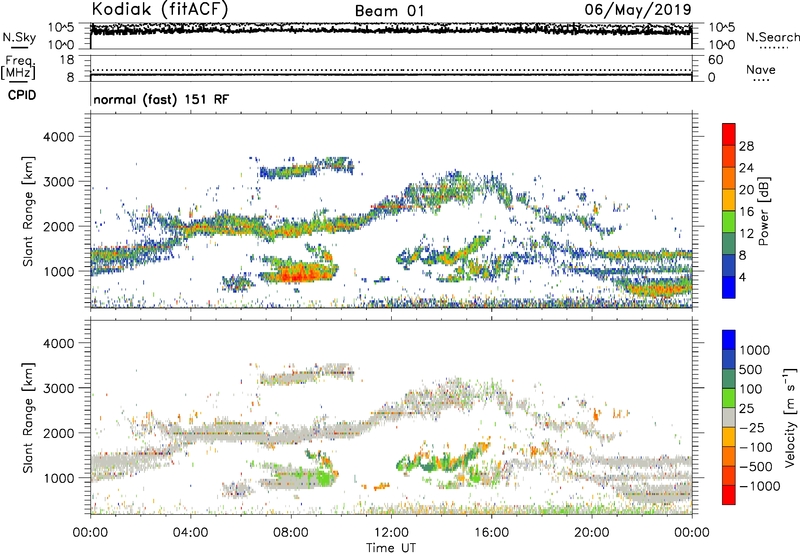Screen dimensions: 800x554
Task: Click "10^5" tick label beside N.Sky
Action: (x=61, y=27)
